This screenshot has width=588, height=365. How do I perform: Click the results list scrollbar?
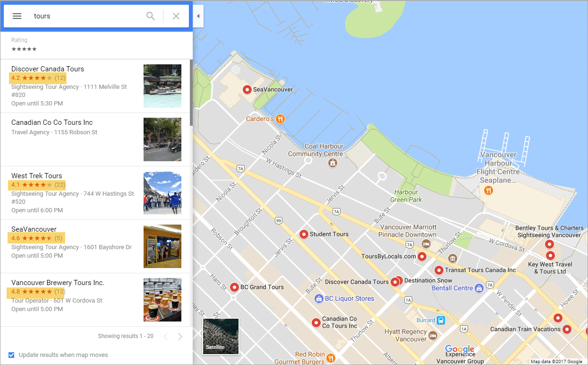click(x=191, y=92)
